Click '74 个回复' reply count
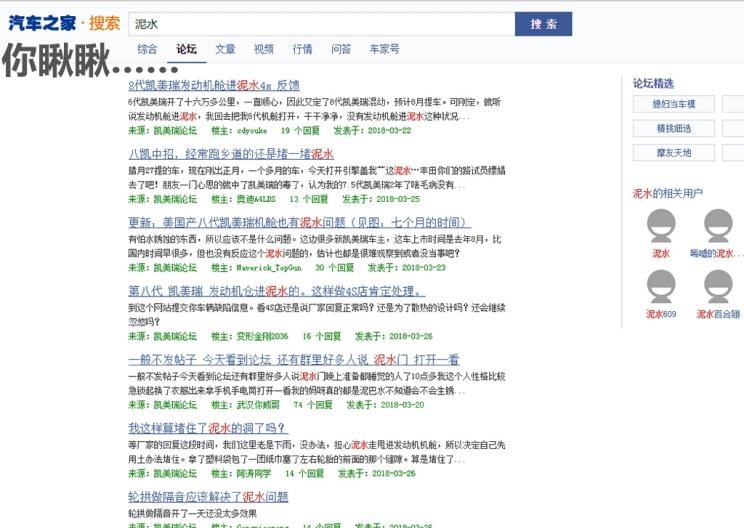744x528 pixels. click(x=313, y=405)
